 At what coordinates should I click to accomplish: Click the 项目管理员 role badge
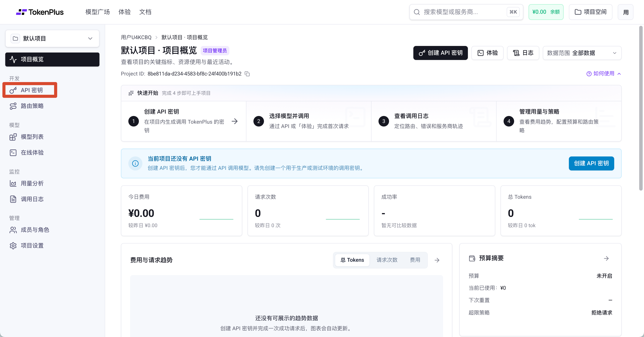[215, 51]
